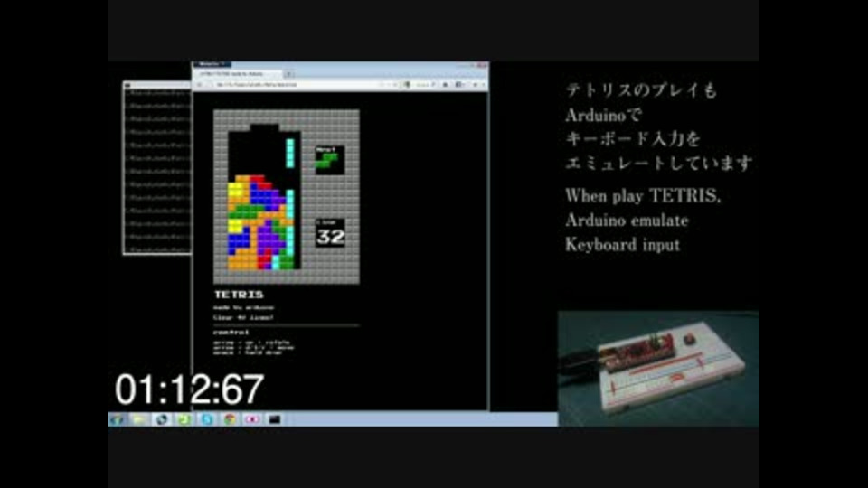Click the browser back button
Screen dimensions: 868x488
[x=200, y=85]
